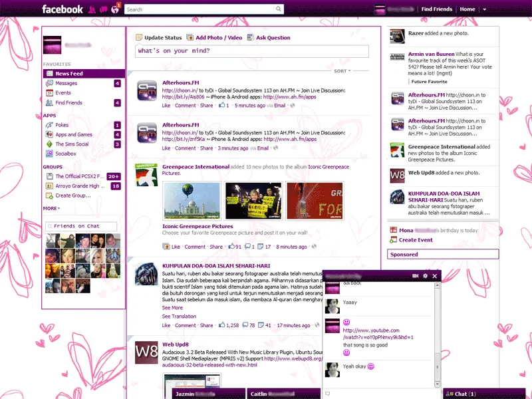The width and height of the screenshot is (532, 399).
Task: Click the chat window scrollbar down arrow
Action: 438,384
